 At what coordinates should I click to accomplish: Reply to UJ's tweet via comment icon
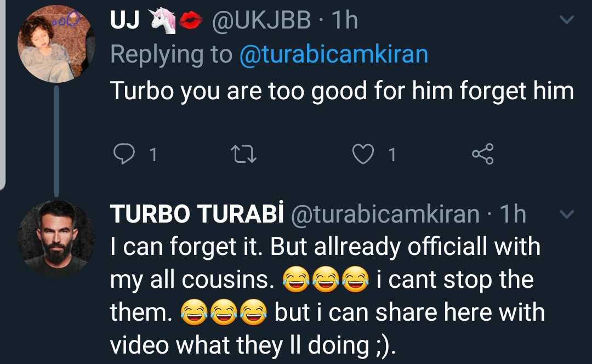click(x=124, y=154)
